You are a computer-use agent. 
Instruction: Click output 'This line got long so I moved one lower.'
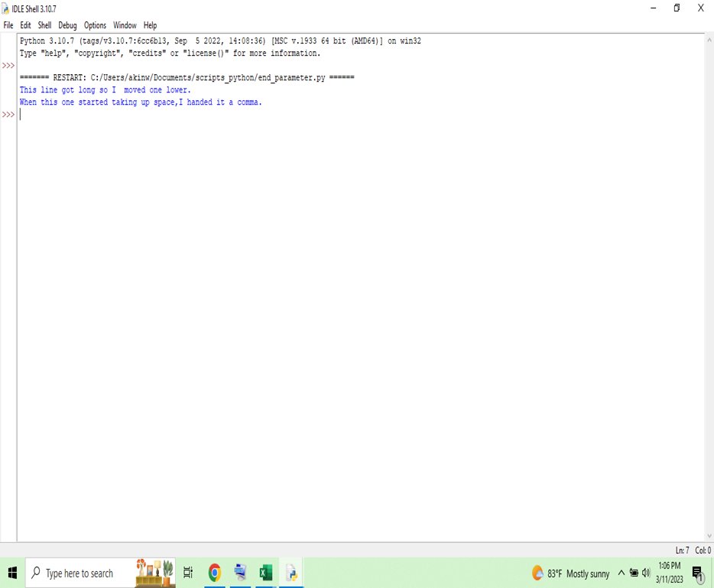pos(105,89)
